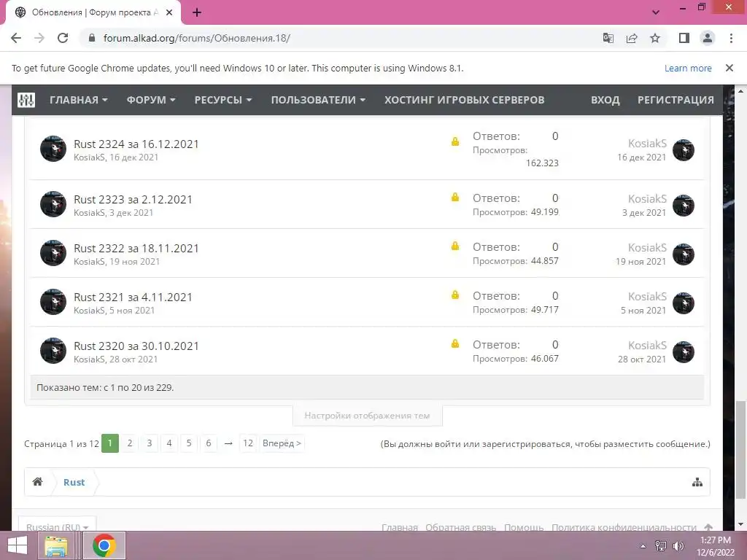Open the sitemap tree icon in breadcrumb

tap(697, 483)
